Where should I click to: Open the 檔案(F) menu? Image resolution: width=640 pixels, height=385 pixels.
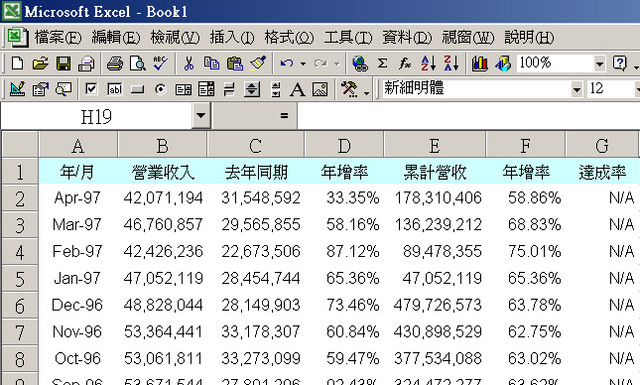pos(58,38)
